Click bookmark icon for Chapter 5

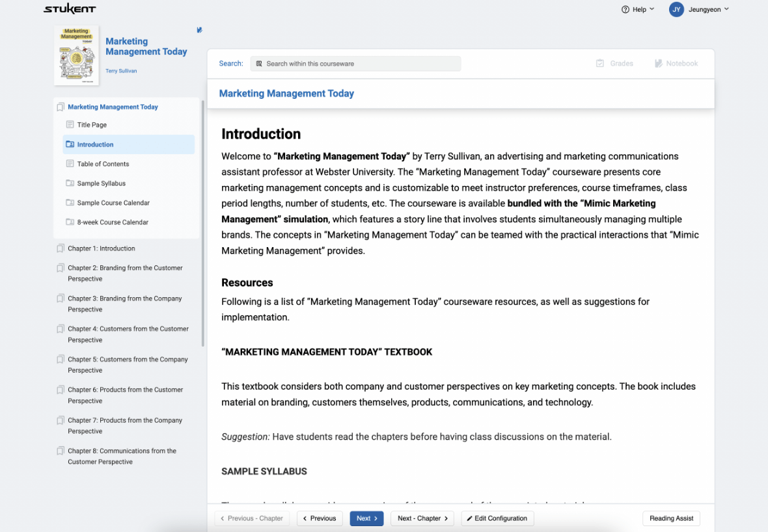61,359
